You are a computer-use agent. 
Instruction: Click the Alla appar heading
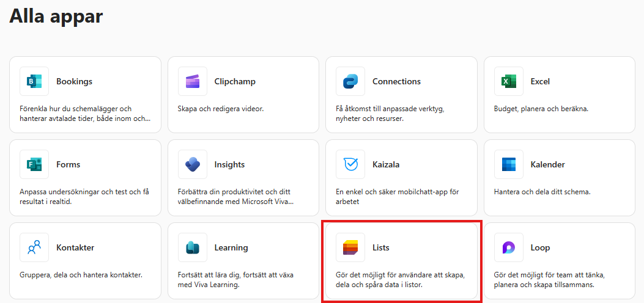click(x=56, y=16)
